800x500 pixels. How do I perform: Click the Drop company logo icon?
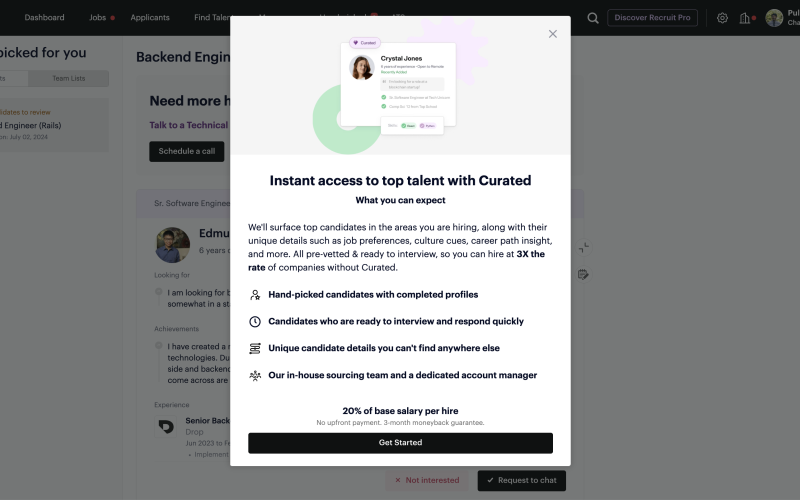tap(166, 426)
